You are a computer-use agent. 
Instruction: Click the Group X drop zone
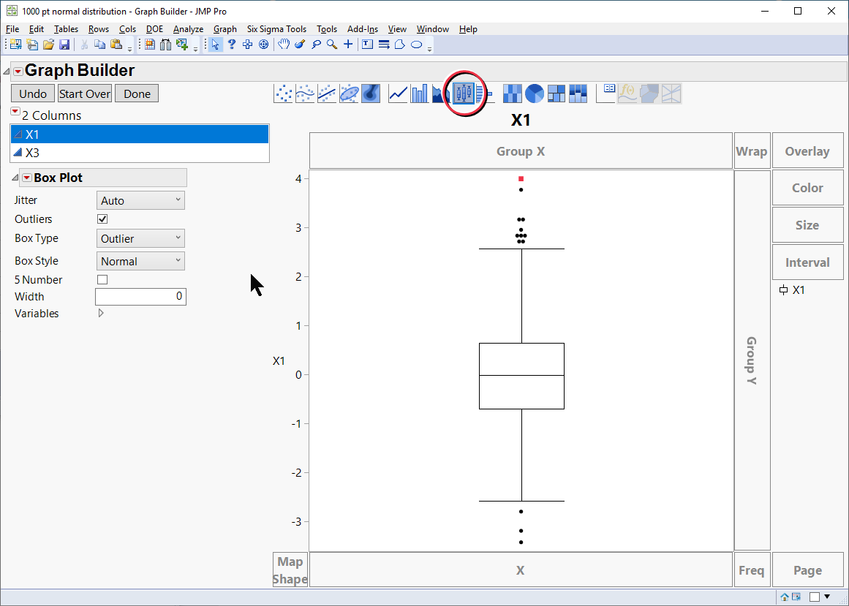click(521, 151)
